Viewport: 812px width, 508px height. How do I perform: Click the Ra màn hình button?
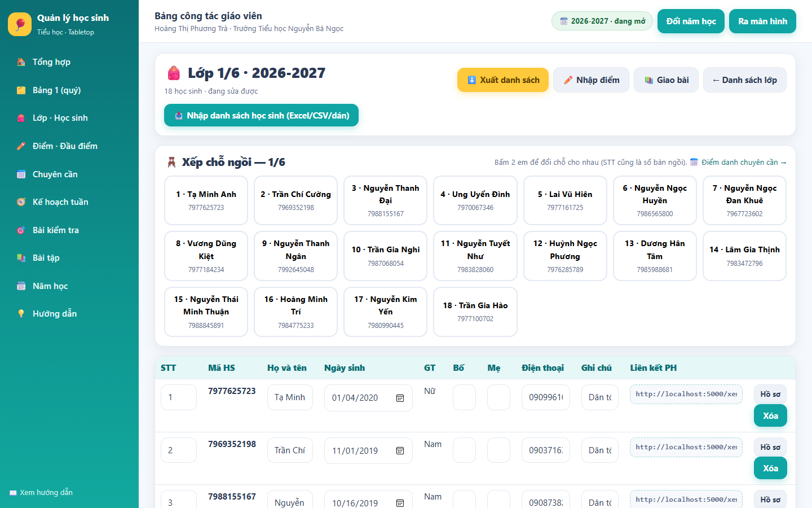click(762, 21)
